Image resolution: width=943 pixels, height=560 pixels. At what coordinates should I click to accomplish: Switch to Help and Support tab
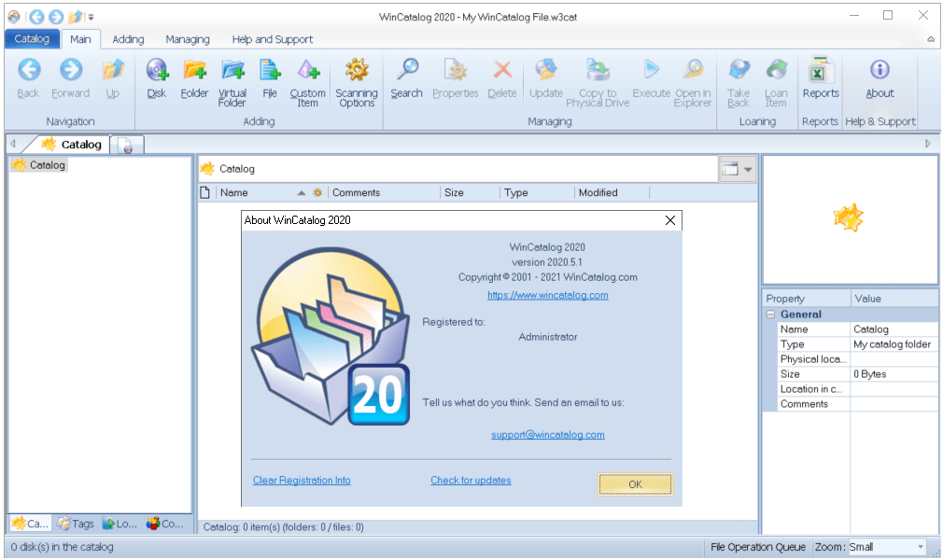point(273,39)
